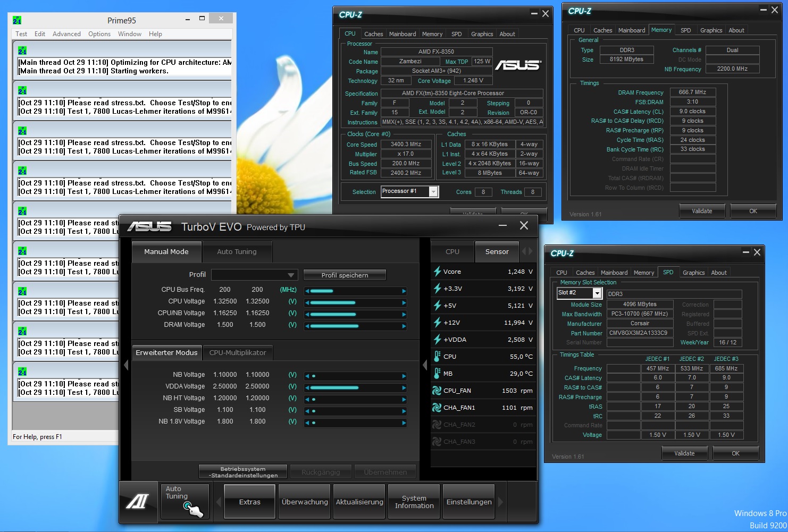This screenshot has height=532, width=788.
Task: Click the CHA_FAN1 fan icon
Action: [x=437, y=408]
